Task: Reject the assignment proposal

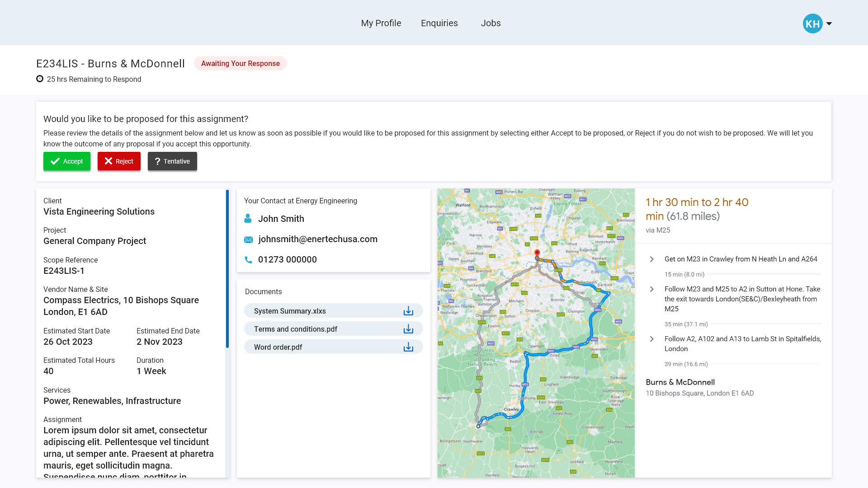Action: (x=119, y=161)
